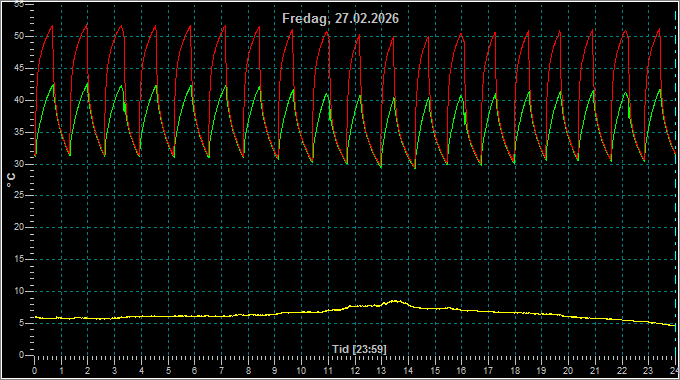Click the yellow curve peak near hour 13.5
The image size is (680, 380).
point(396,301)
